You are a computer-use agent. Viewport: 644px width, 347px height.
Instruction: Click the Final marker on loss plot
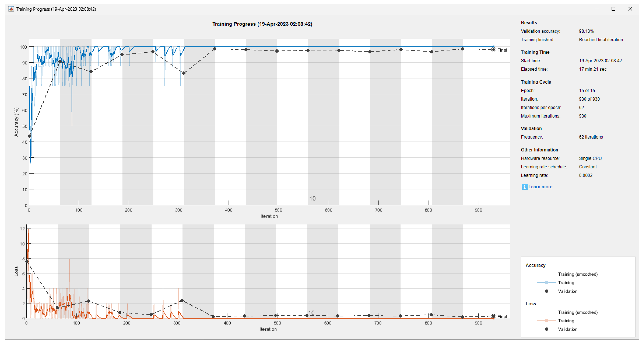click(x=493, y=316)
